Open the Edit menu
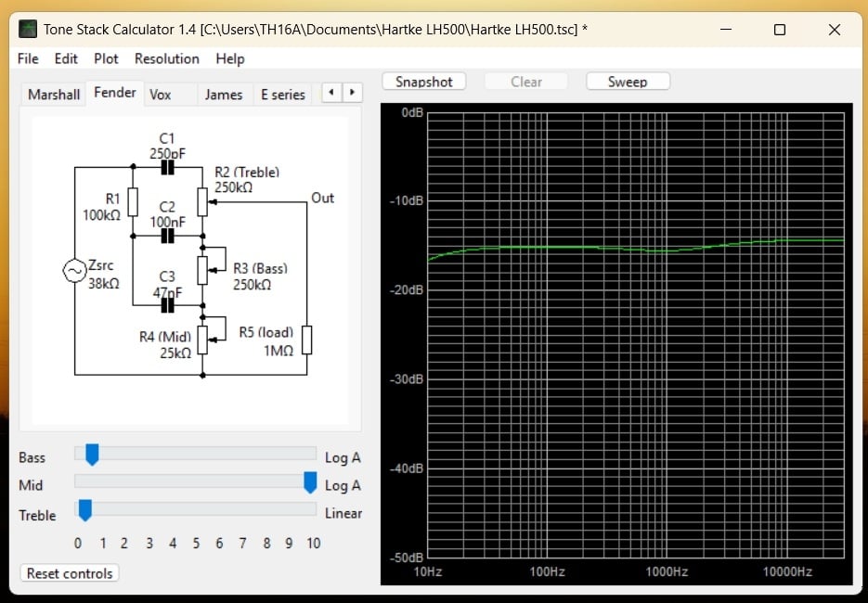The width and height of the screenshot is (868, 603). pos(66,58)
